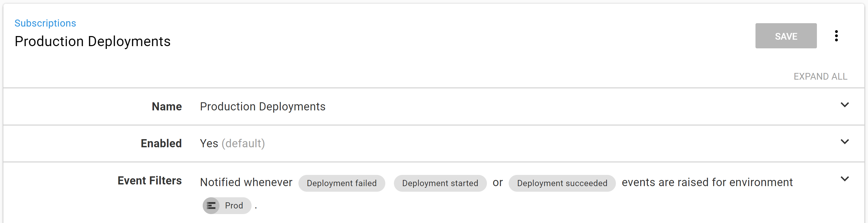This screenshot has width=868, height=223.
Task: Click the Name row label
Action: click(x=166, y=106)
